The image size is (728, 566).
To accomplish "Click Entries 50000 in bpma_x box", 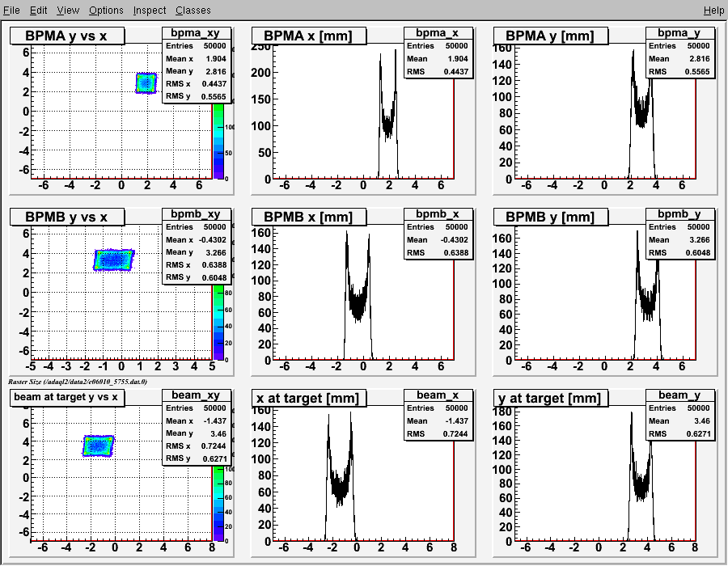I will [457, 46].
